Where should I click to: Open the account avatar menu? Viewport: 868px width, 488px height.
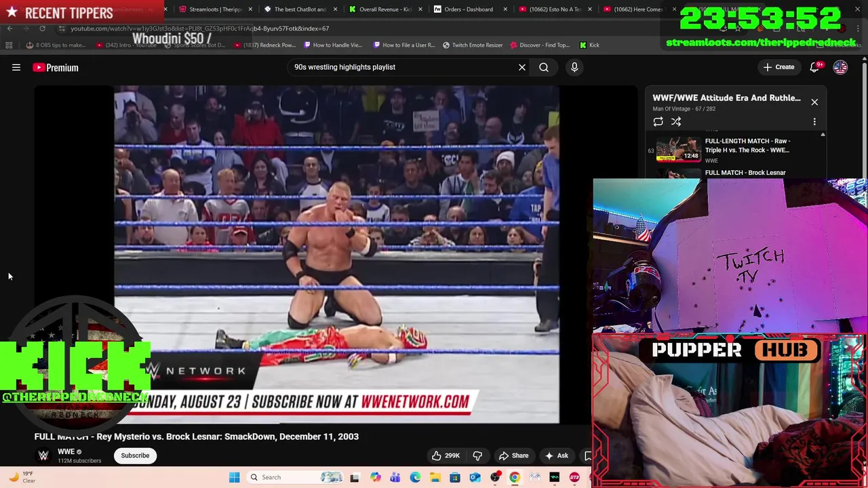(x=840, y=67)
